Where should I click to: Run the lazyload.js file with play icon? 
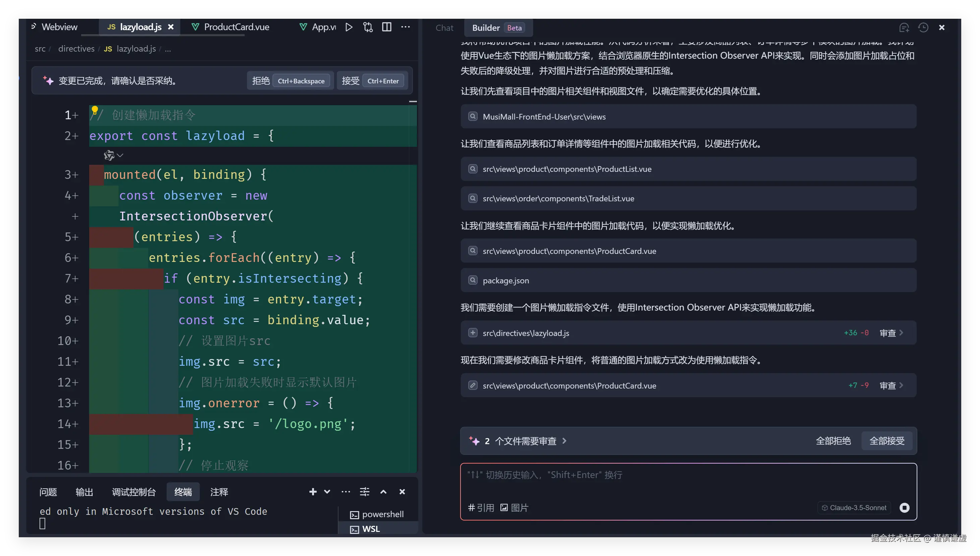349,27
